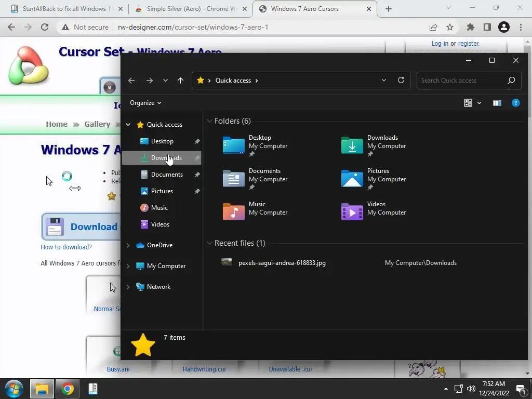
Task: Open Gallery breadcrumb on webpage
Action: 97,124
